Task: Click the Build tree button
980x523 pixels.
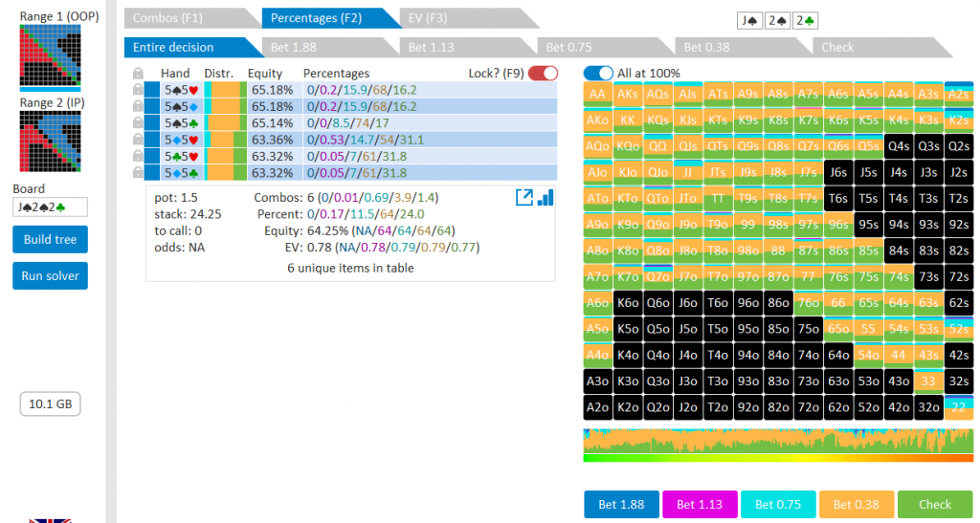Action: [x=50, y=239]
